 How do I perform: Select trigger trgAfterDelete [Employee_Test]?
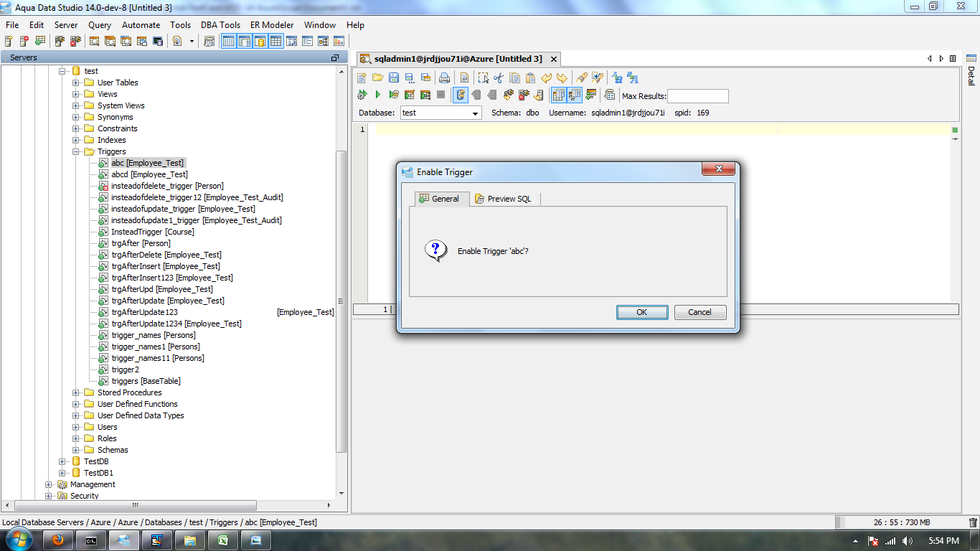coord(166,255)
